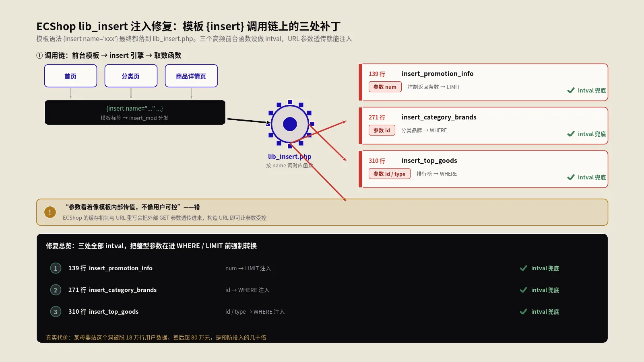The height and width of the screenshot is (362, 644).
Task: Click checkmark in insert_category_brands card
Action: click(571, 134)
